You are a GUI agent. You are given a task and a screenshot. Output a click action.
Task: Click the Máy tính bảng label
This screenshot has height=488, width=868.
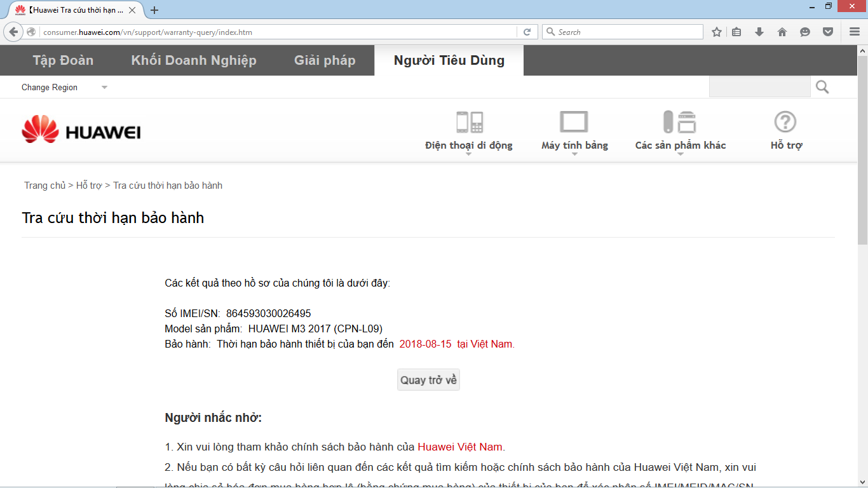point(574,146)
